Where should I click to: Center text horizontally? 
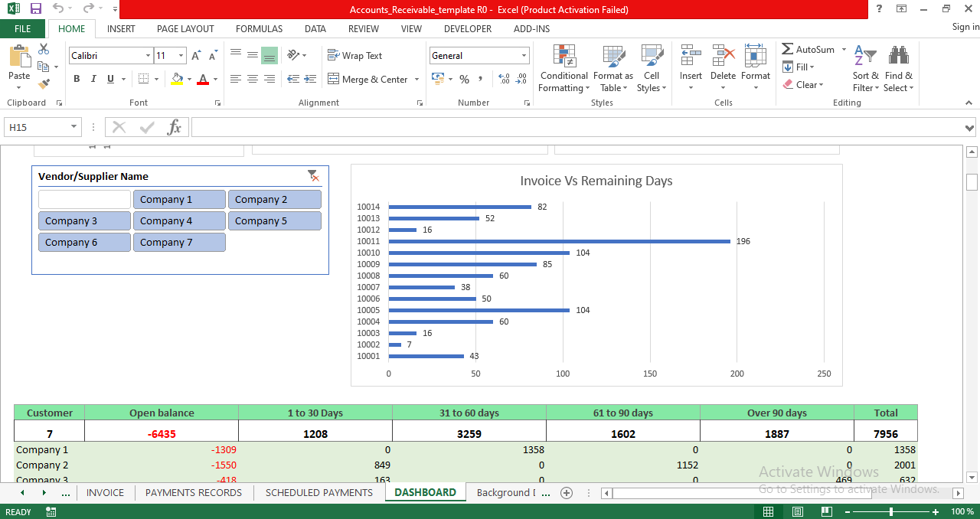click(253, 79)
